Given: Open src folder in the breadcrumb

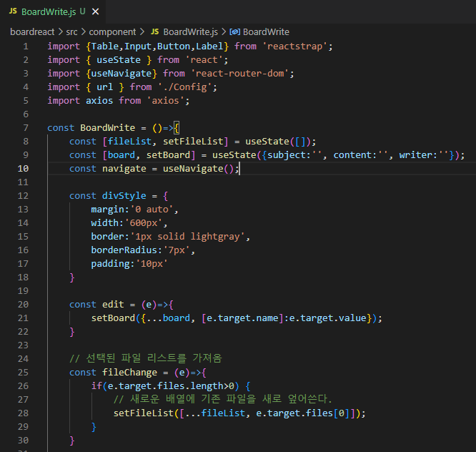Looking at the screenshot, I should (x=71, y=31).
